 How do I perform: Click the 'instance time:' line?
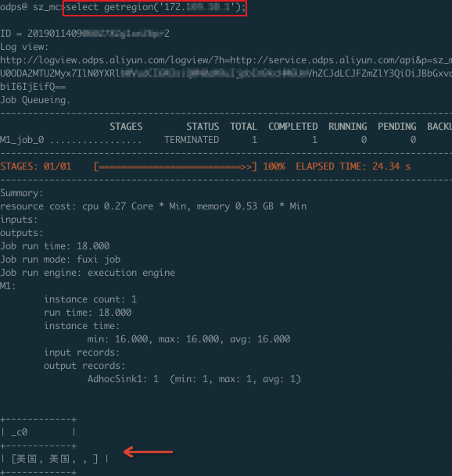coord(82,326)
